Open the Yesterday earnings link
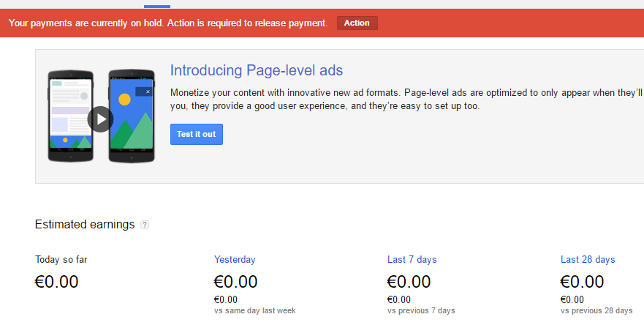The image size is (644, 336). (x=235, y=259)
